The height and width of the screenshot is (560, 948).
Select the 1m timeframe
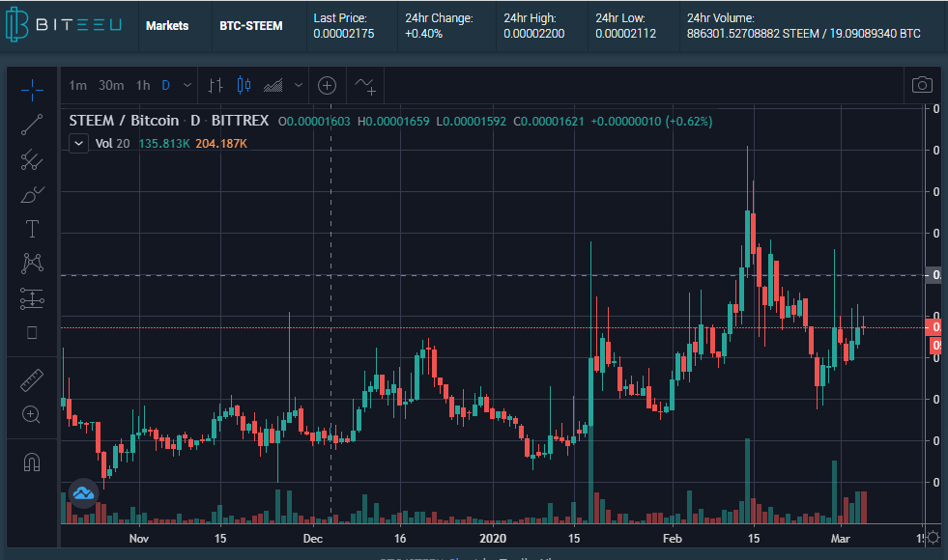77,85
